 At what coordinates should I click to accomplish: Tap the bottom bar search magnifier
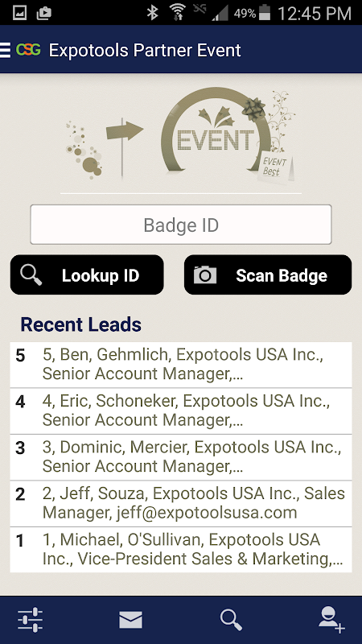coord(231,620)
